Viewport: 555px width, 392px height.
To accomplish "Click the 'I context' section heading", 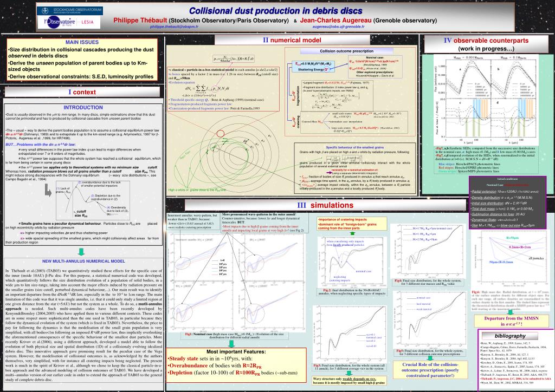I will click(x=82, y=92).
